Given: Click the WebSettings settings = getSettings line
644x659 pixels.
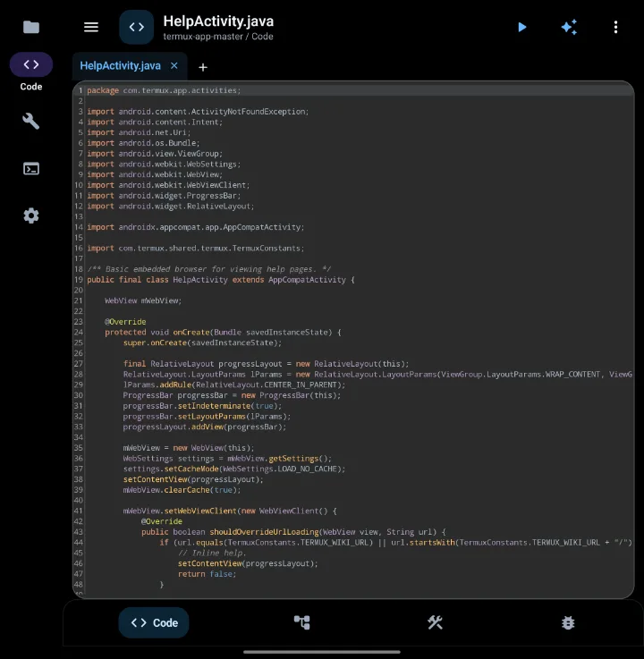Looking at the screenshot, I should click(227, 458).
